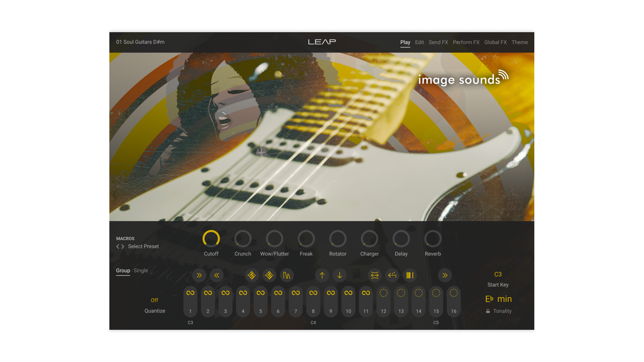
Task: Select empty dashed-circle pad 16
Action: click(454, 301)
